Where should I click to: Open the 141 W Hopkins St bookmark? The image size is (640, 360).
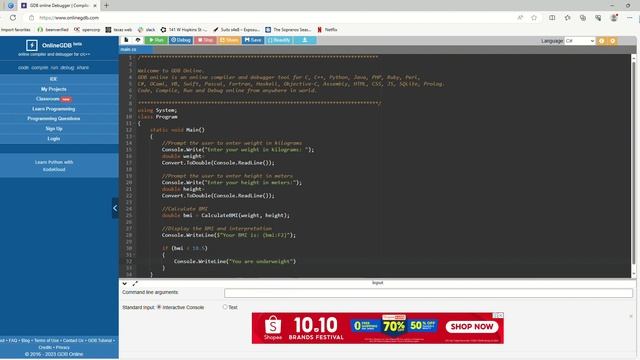pyautogui.click(x=184, y=30)
